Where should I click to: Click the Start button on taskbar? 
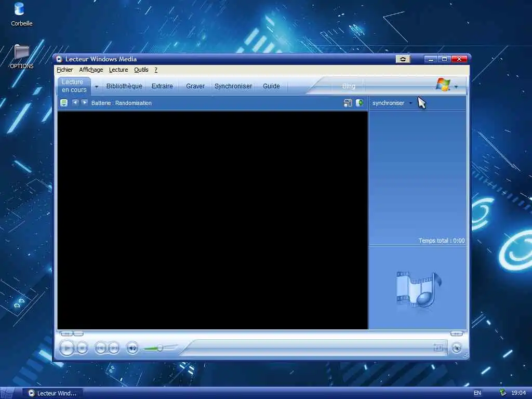coord(7,393)
